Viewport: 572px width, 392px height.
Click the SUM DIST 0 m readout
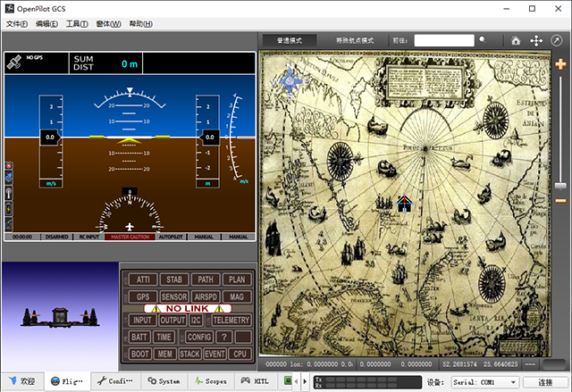[105, 63]
